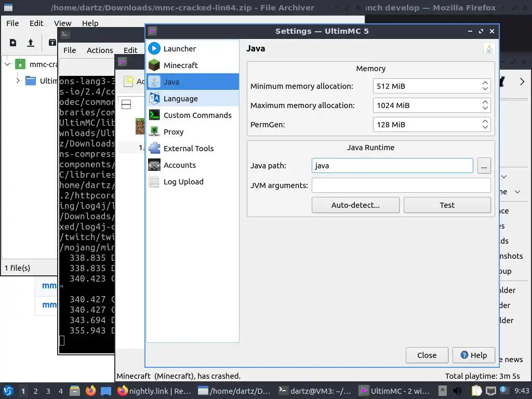Open the system start menu icon
Viewport: 532px width, 399px height.
coord(8,391)
